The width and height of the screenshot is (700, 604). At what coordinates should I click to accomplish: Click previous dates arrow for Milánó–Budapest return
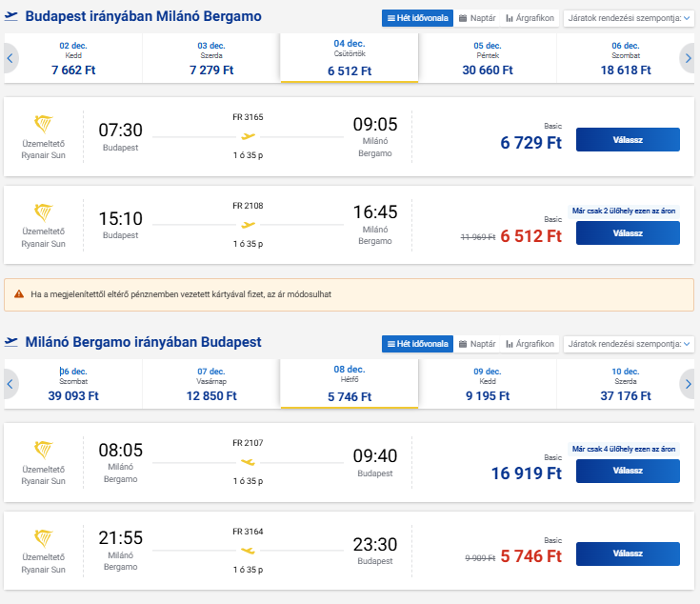pos(10,384)
